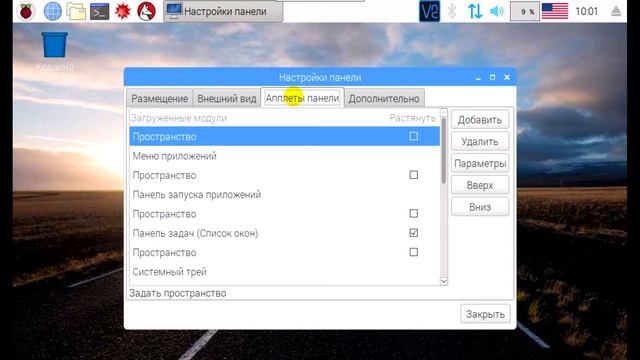Viewport: 640px width, 360px height.
Task: Click the Добавить button
Action: (x=480, y=120)
